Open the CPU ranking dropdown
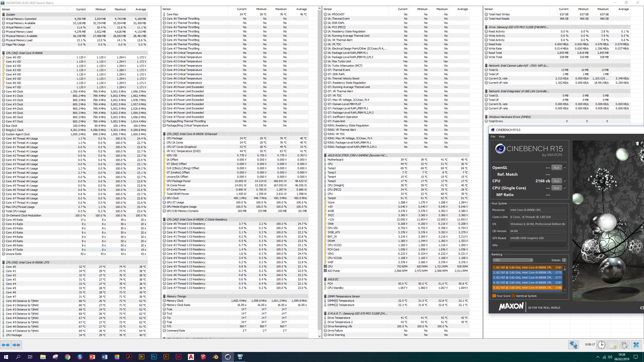 pyautogui.click(x=512, y=260)
